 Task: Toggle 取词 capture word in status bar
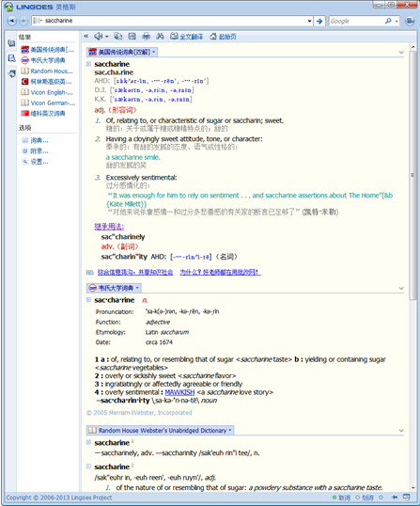pos(341,498)
